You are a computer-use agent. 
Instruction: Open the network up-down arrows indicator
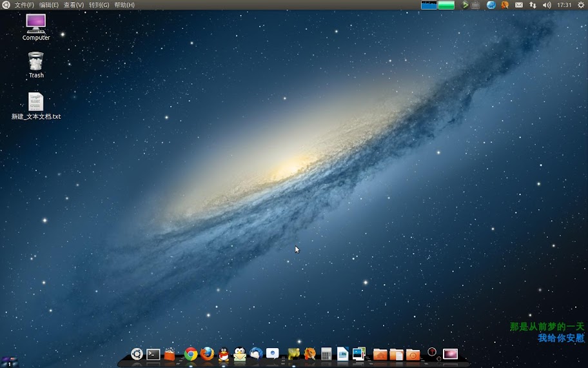point(533,5)
